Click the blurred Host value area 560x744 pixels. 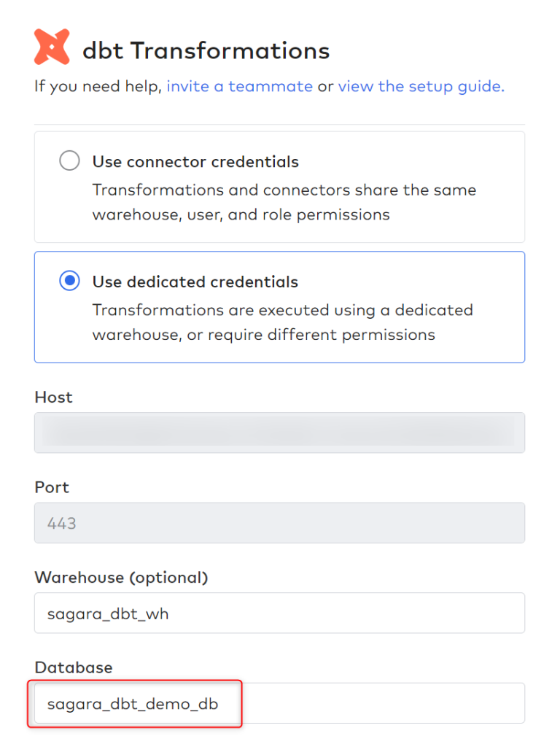click(x=279, y=433)
